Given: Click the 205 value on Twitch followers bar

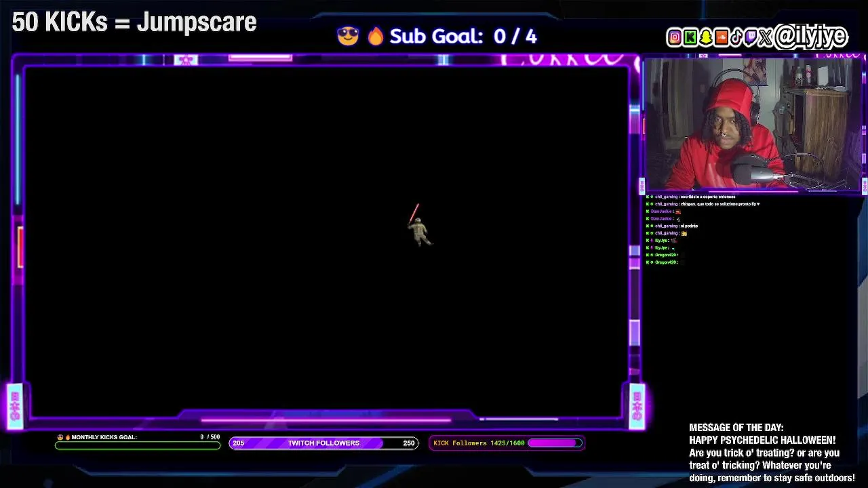Looking at the screenshot, I should 238,443.
